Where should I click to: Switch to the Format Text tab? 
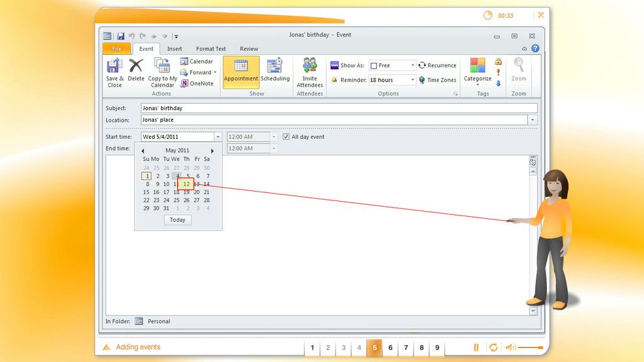pyautogui.click(x=211, y=48)
